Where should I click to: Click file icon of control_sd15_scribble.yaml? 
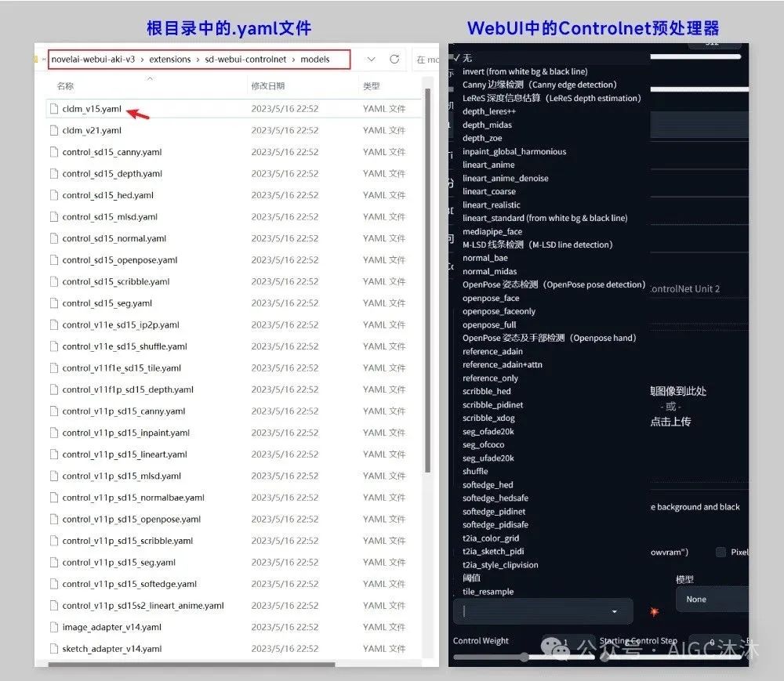tap(54, 281)
